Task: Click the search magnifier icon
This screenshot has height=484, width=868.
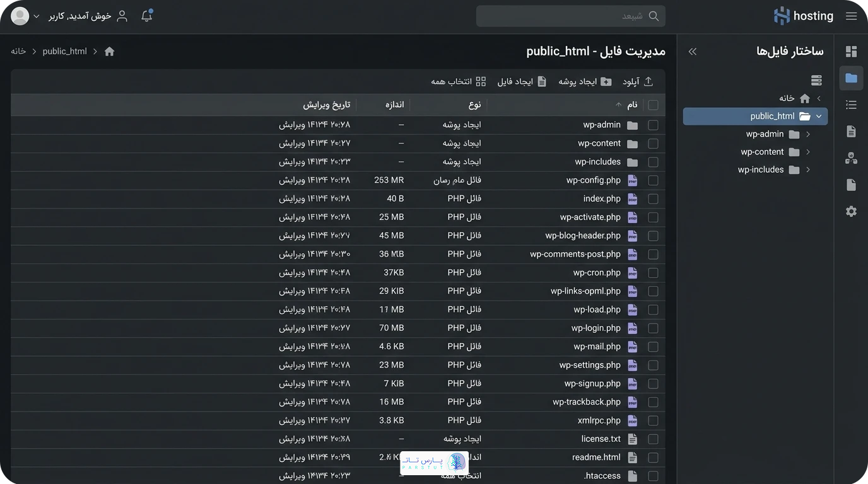Action: click(x=654, y=16)
